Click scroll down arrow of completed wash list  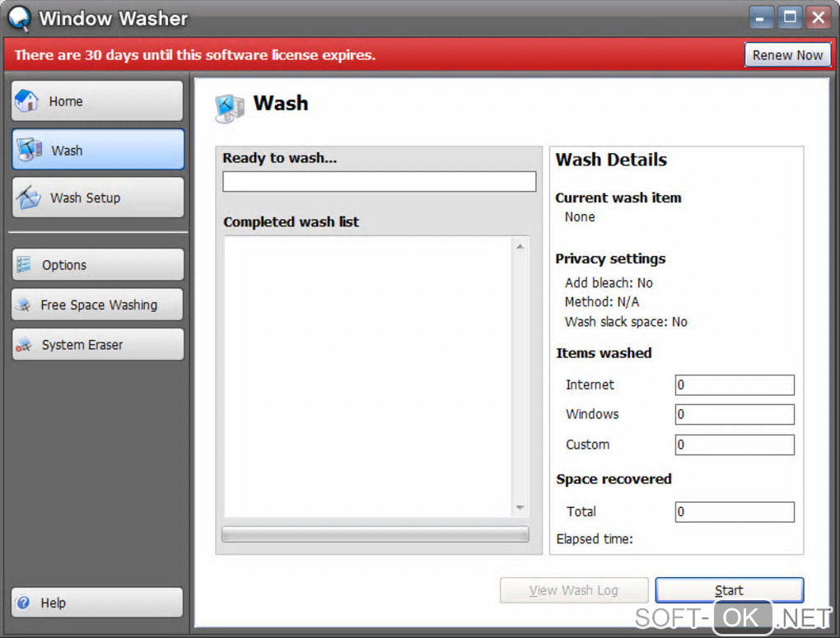(x=520, y=507)
